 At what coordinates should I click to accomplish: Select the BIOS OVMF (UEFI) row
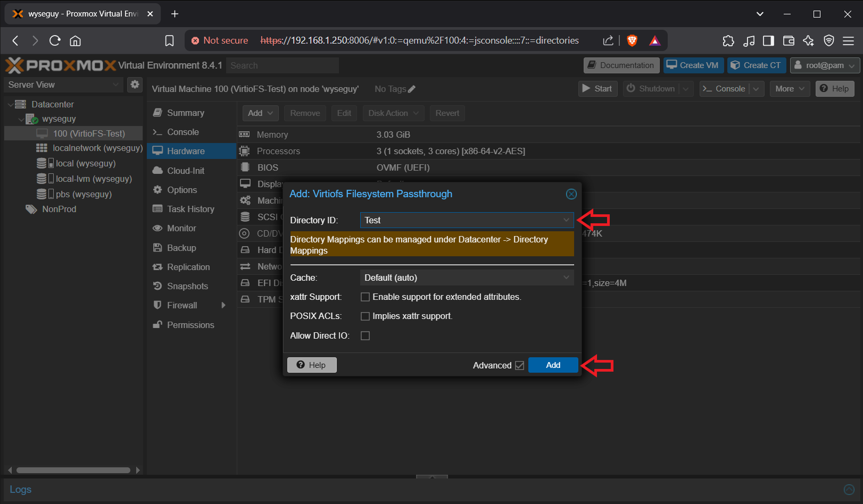tap(549, 167)
